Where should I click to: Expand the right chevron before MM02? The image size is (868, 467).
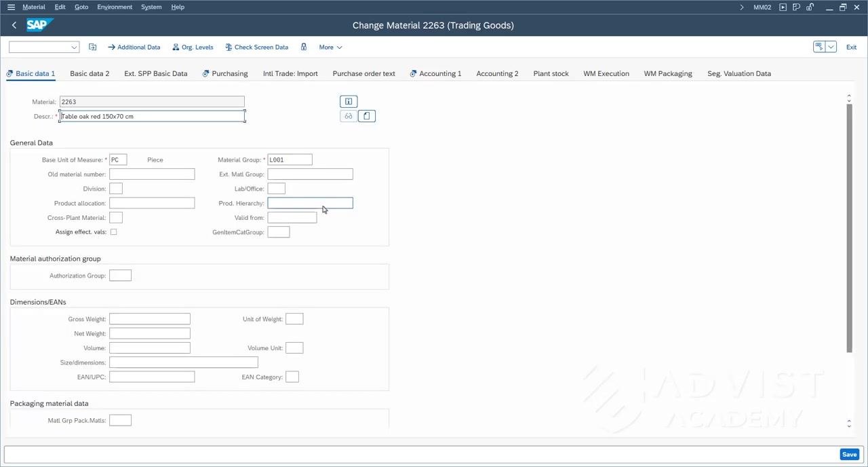click(742, 7)
